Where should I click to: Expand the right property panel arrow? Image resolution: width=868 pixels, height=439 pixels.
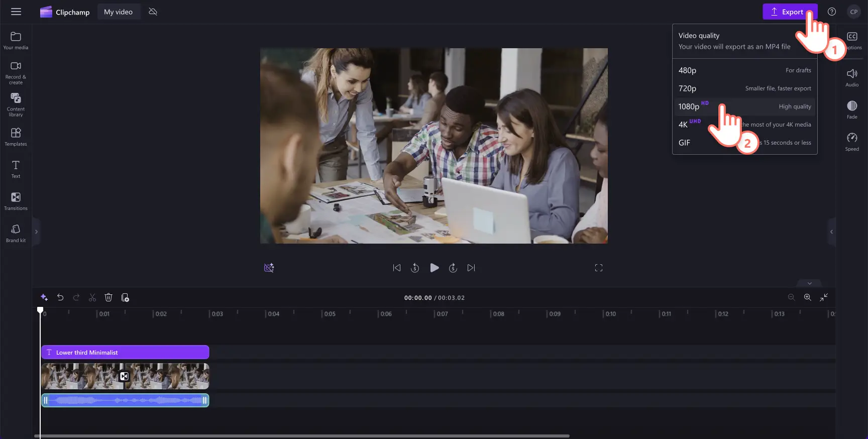831,232
